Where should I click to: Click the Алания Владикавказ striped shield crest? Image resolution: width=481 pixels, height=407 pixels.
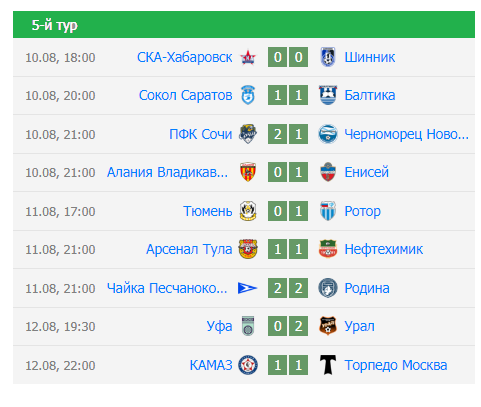click(x=248, y=172)
